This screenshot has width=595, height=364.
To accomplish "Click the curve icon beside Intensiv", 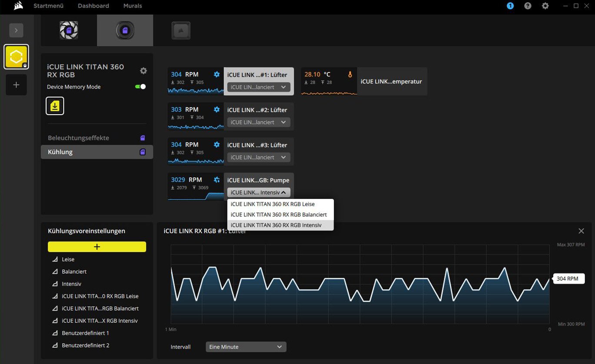I will pyautogui.click(x=55, y=284).
